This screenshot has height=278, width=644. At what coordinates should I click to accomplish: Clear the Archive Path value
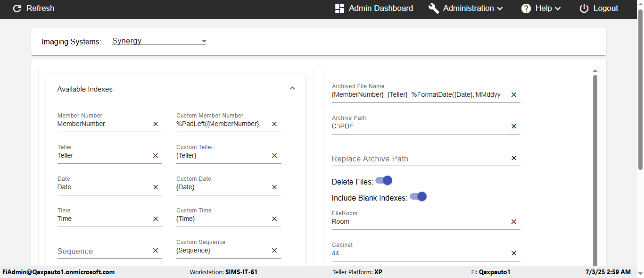pos(514,126)
